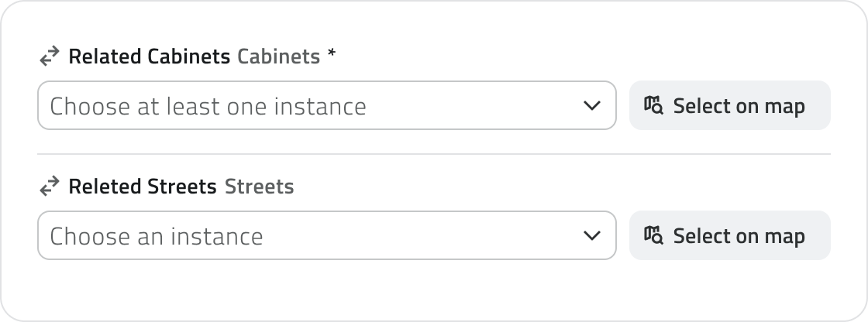Expand the Releted Streets dropdown chevron

592,235
